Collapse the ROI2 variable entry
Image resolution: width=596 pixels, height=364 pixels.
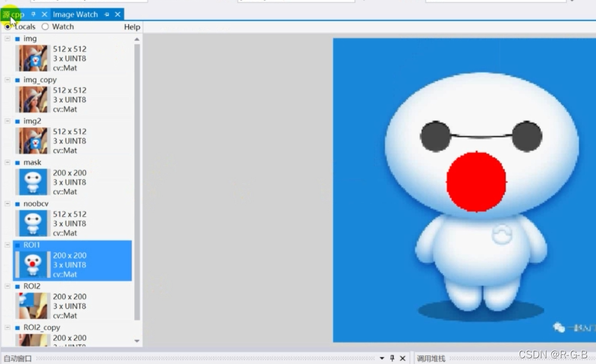click(x=7, y=286)
